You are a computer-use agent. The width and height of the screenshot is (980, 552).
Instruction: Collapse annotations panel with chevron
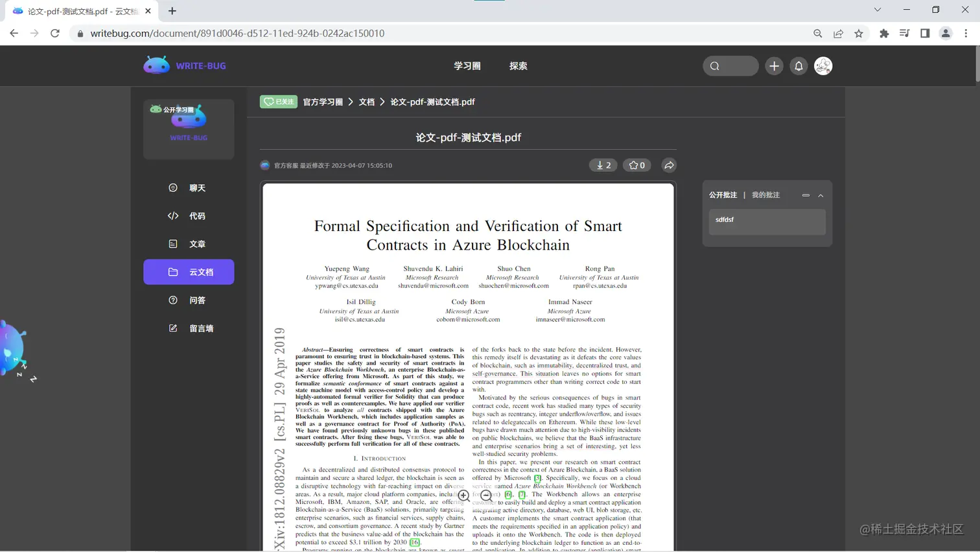821,195
